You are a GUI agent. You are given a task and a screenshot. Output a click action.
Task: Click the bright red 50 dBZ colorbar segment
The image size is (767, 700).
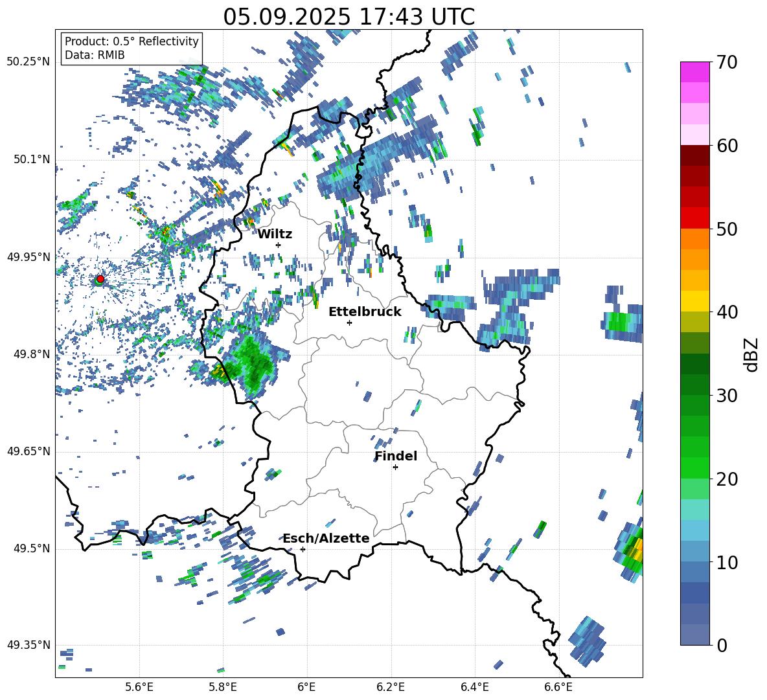(x=695, y=218)
